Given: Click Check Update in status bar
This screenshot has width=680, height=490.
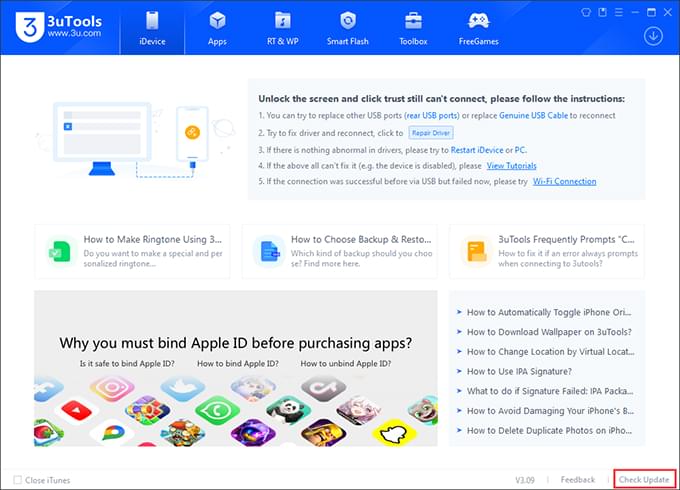Looking at the screenshot, I should pos(644,480).
